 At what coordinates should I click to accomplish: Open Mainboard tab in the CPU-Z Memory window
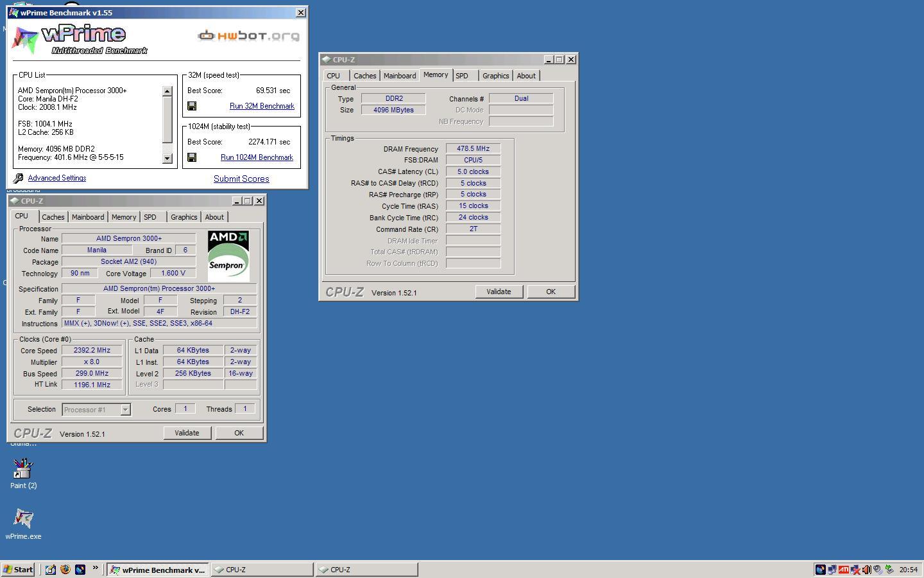400,76
